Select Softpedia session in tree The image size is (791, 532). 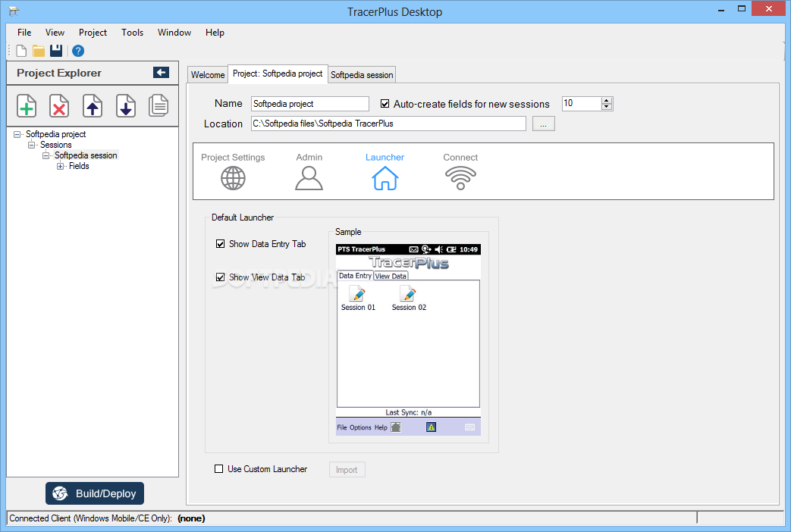click(86, 155)
